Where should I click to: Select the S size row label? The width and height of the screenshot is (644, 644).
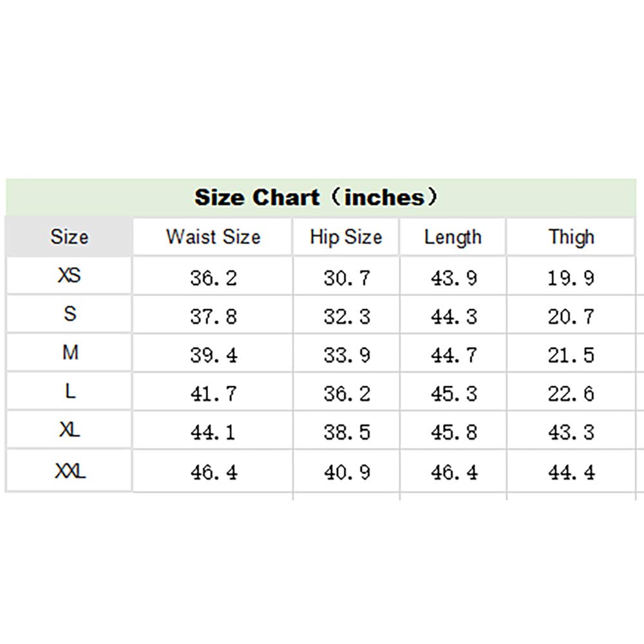[70, 314]
